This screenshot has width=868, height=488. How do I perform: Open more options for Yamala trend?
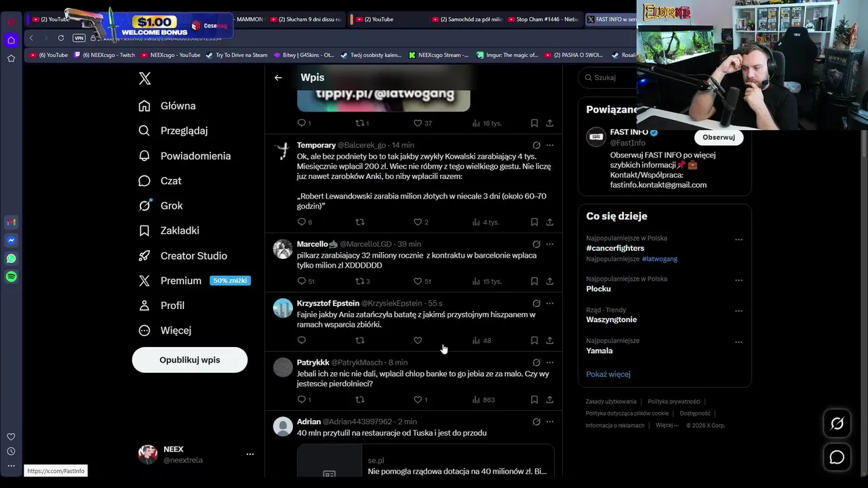738,342
